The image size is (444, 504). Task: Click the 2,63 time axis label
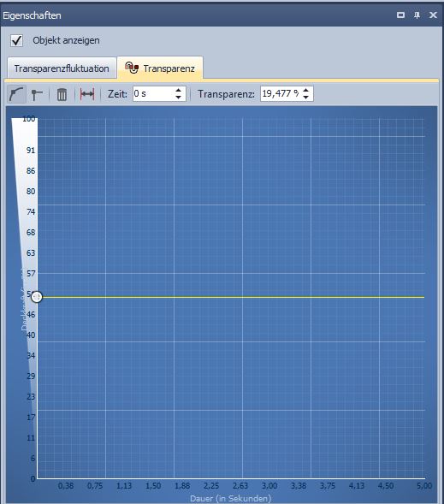click(x=240, y=486)
